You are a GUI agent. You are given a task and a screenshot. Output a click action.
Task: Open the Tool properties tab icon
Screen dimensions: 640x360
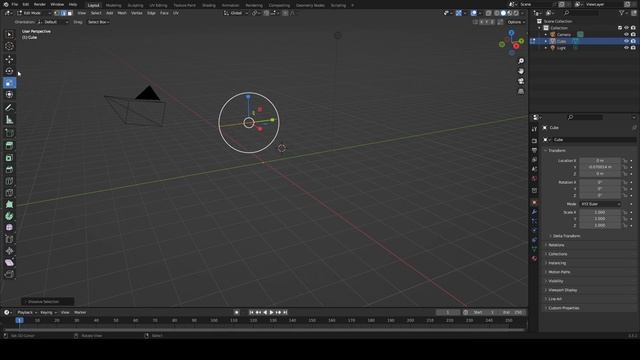coord(534,129)
